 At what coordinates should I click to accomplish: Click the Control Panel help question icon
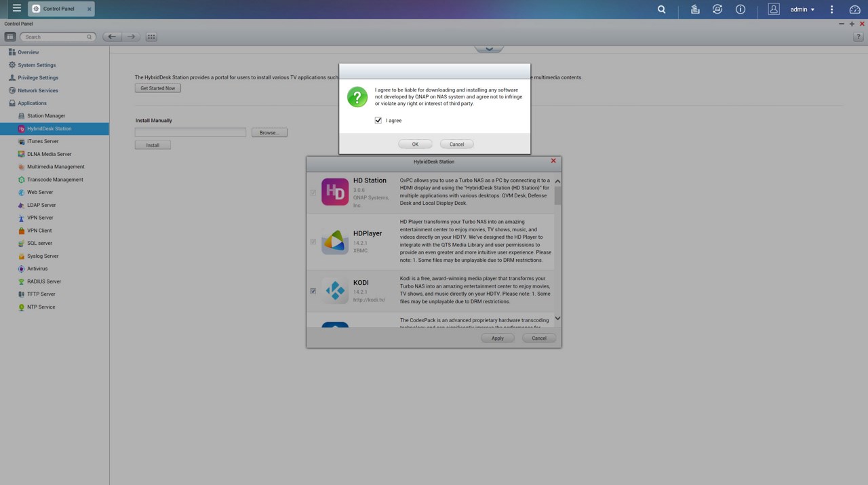858,37
